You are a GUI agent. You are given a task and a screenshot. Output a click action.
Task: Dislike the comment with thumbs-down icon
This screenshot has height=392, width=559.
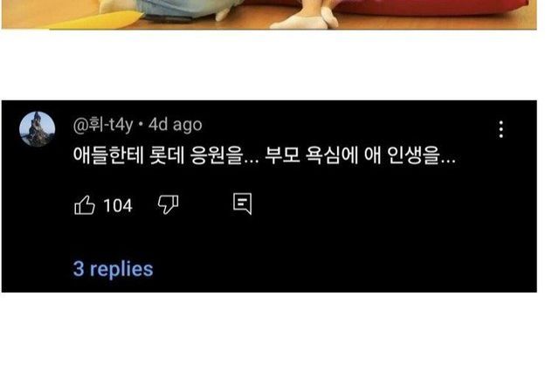point(168,204)
